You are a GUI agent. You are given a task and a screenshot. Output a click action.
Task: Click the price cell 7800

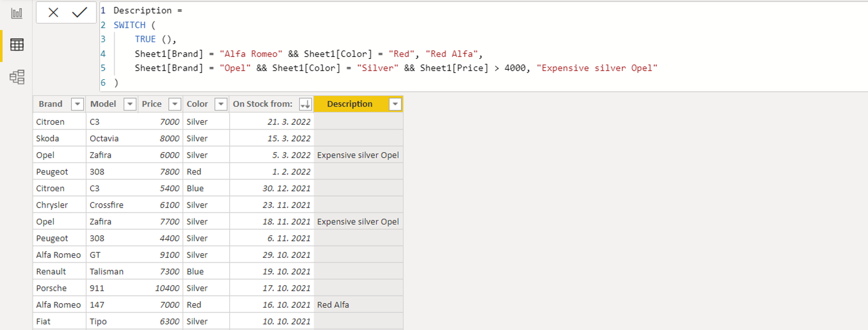[160, 172]
